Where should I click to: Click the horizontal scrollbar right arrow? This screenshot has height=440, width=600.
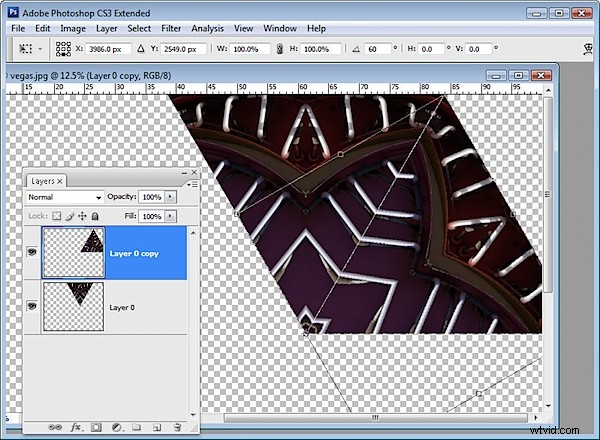tap(535, 417)
